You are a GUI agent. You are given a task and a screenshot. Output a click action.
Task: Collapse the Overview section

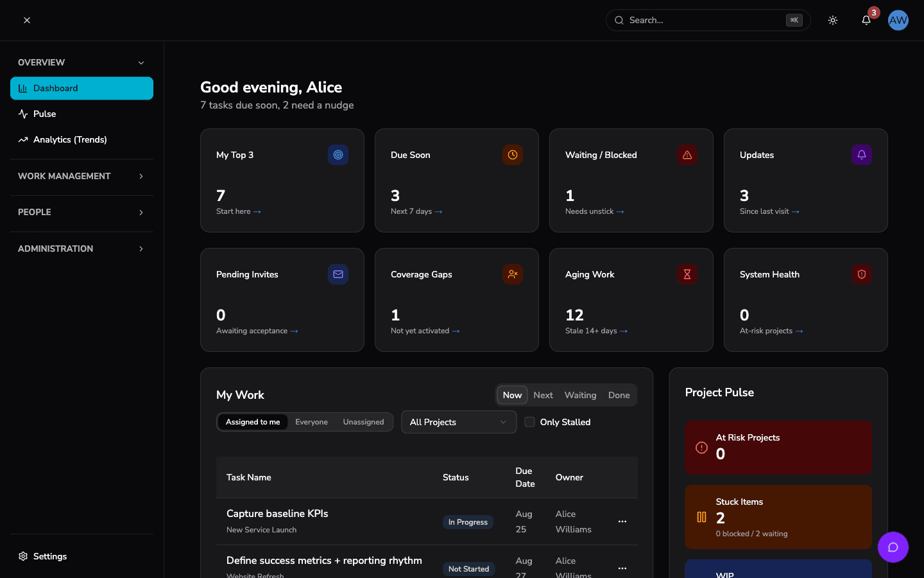[81, 62]
